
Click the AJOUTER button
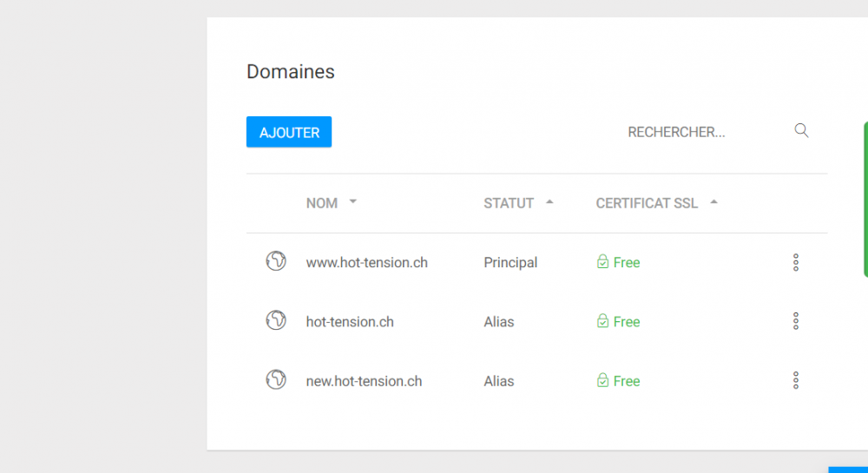[289, 132]
